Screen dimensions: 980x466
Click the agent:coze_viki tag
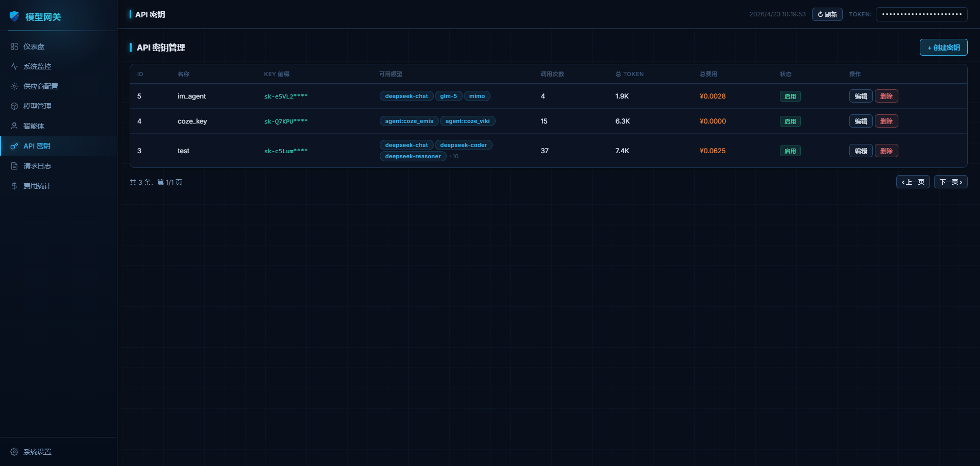(467, 121)
